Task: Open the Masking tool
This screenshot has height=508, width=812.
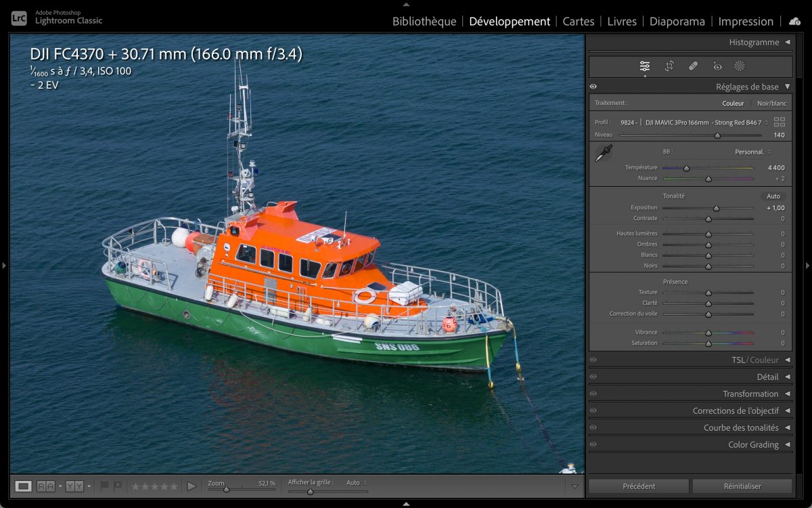Action: 740,66
